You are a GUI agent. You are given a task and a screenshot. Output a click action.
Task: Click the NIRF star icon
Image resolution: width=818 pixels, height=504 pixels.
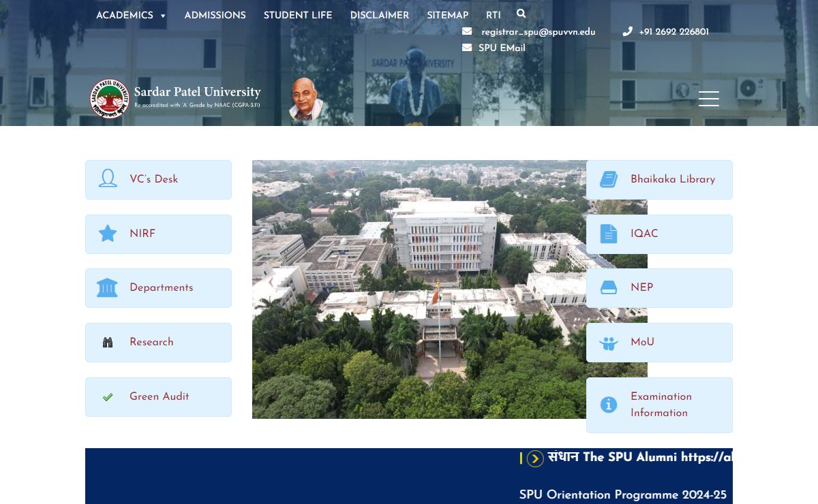[108, 234]
